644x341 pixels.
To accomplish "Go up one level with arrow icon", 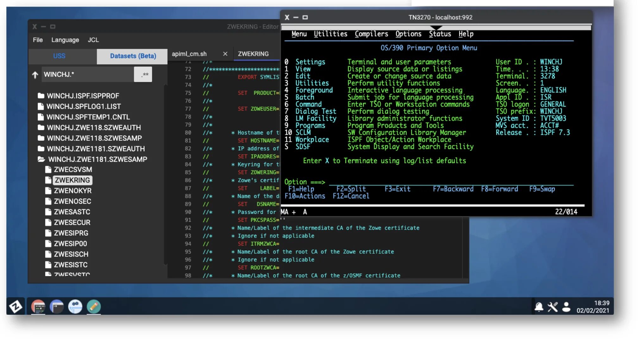I will [x=35, y=75].
